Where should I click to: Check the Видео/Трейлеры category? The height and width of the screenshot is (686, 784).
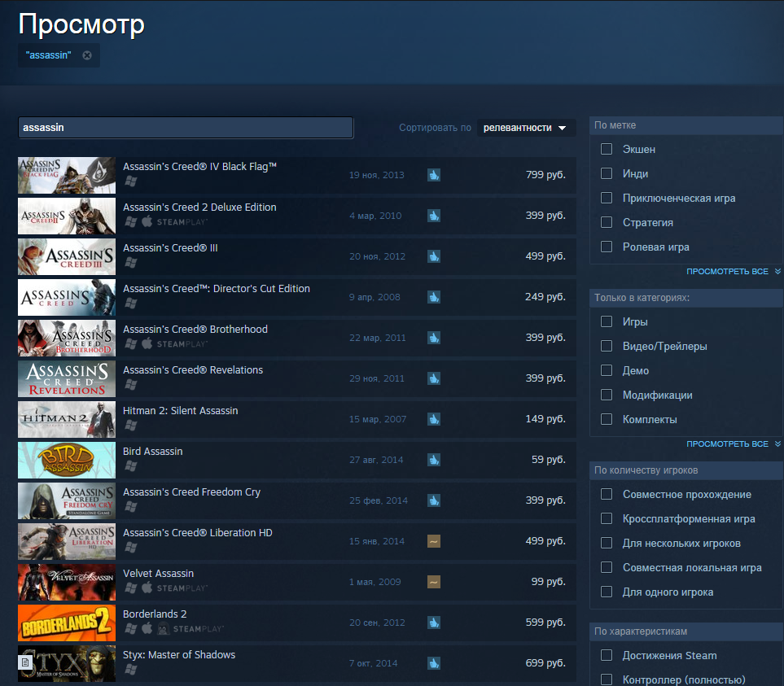click(x=607, y=346)
